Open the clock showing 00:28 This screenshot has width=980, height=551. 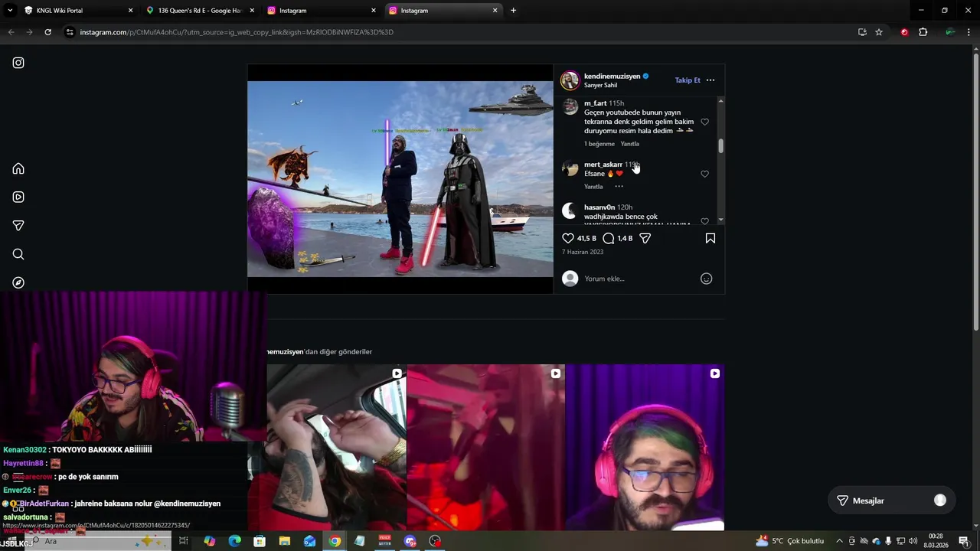(936, 541)
